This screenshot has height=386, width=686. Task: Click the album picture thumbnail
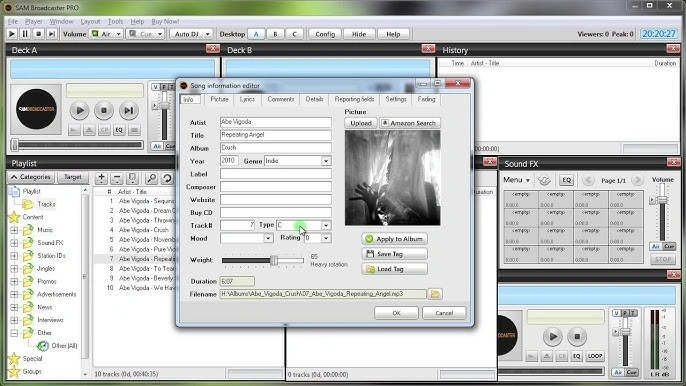[393, 178]
